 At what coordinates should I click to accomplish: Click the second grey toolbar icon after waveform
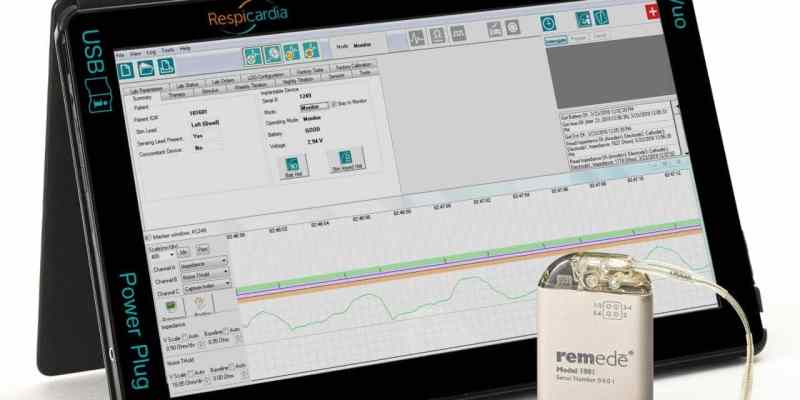click(438, 36)
